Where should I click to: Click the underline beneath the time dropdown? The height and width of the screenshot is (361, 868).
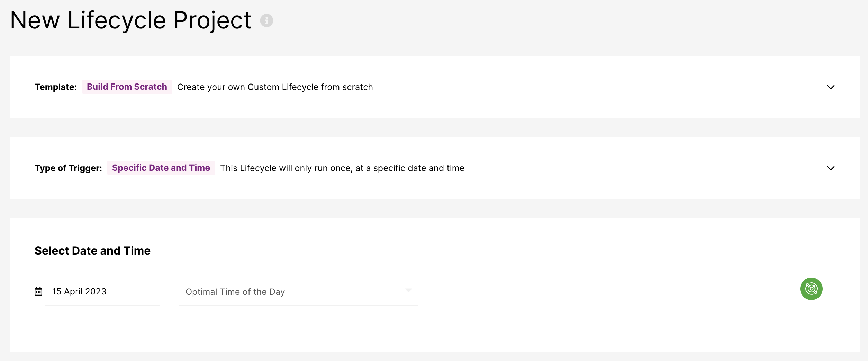point(298,305)
